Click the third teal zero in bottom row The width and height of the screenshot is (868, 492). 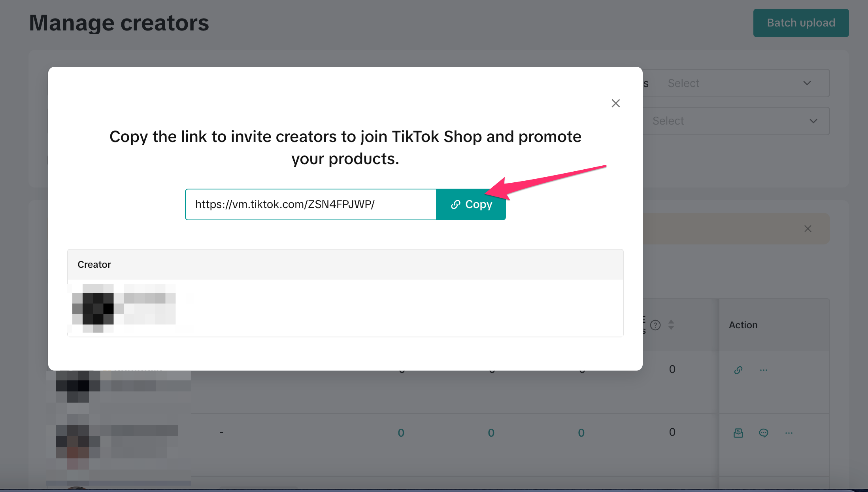(581, 433)
